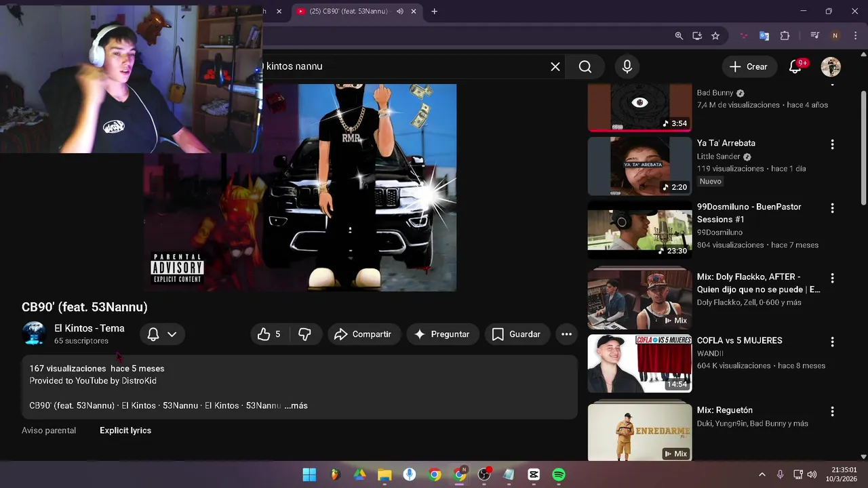
Task: Open the Windows Start menu
Action: click(309, 474)
